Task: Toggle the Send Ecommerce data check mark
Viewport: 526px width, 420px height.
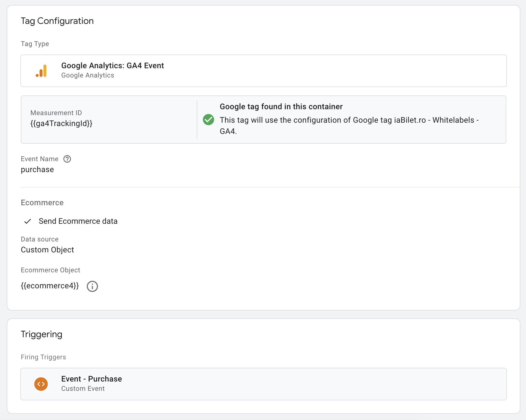Action: click(28, 221)
